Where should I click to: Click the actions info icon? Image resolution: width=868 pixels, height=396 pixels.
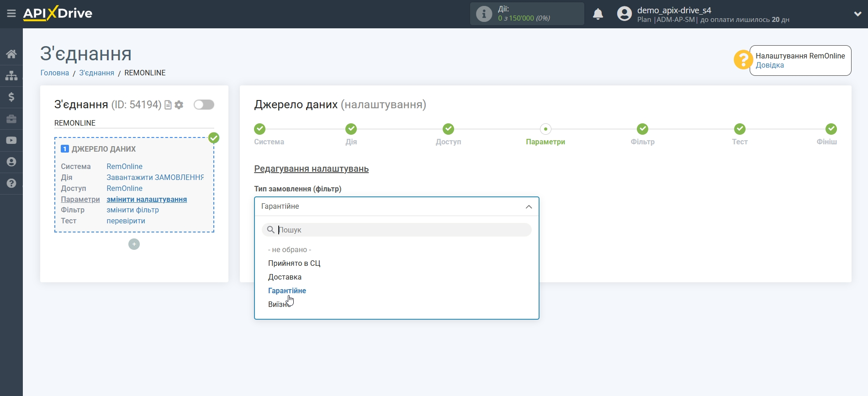coord(484,14)
